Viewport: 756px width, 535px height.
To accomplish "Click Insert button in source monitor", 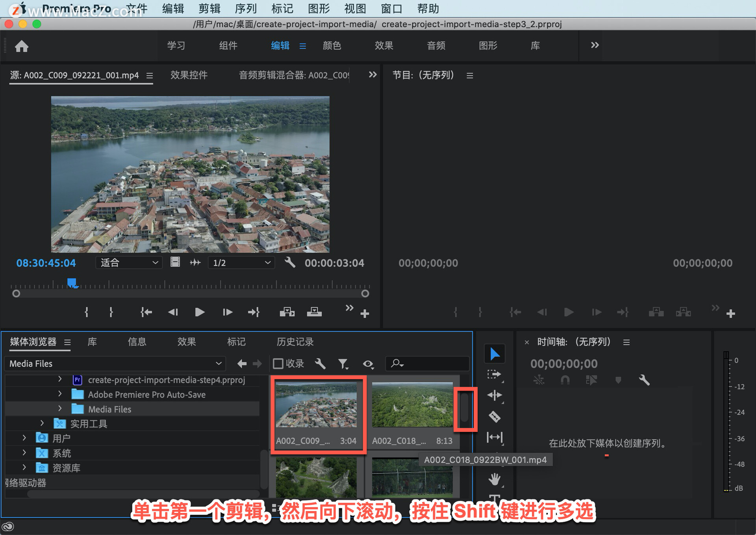I will tap(287, 312).
